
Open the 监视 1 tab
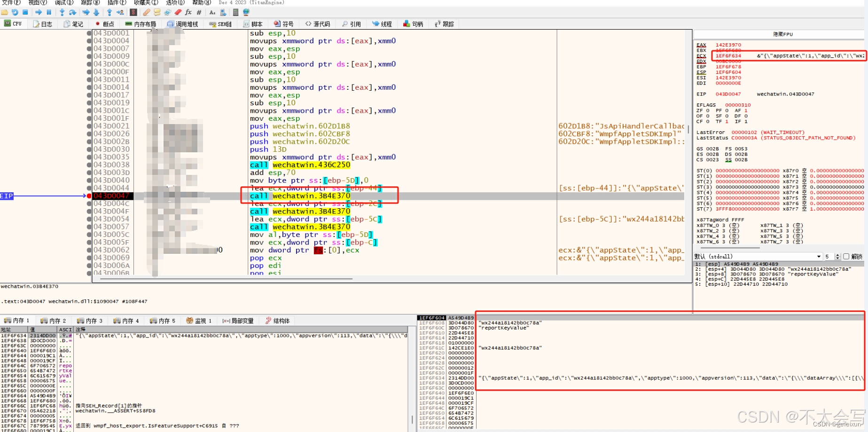pyautogui.click(x=199, y=321)
